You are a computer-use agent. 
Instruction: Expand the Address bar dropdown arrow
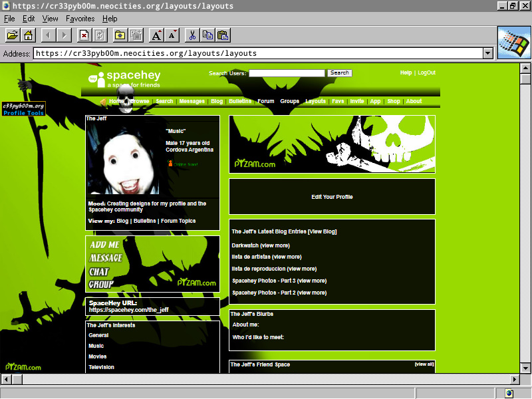[487, 53]
